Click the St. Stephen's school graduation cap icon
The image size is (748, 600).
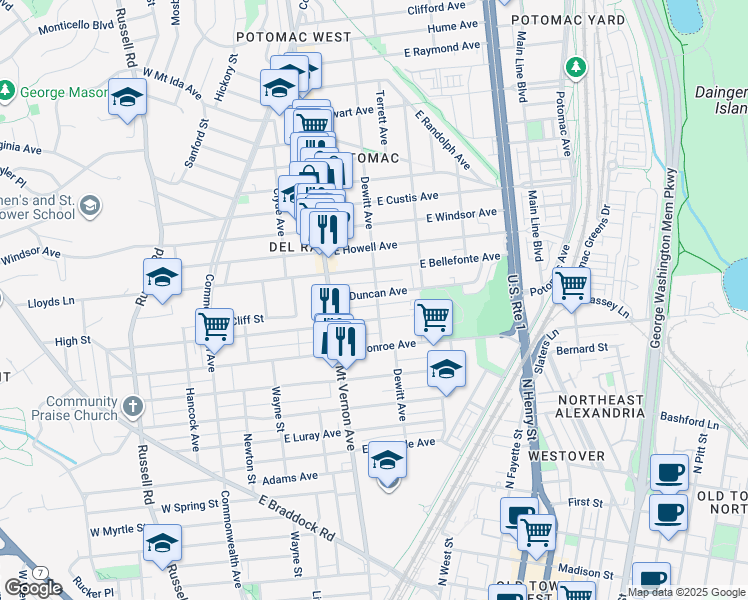[x=89, y=206]
